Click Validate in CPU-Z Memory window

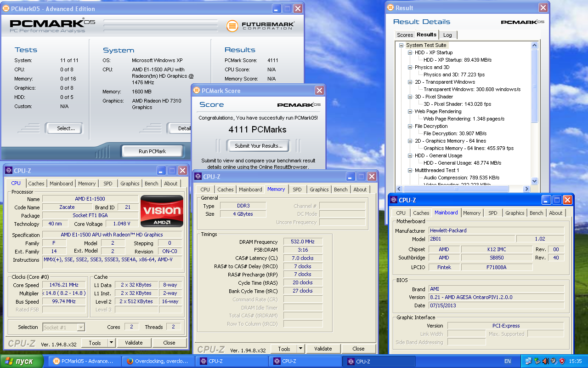[x=323, y=349]
